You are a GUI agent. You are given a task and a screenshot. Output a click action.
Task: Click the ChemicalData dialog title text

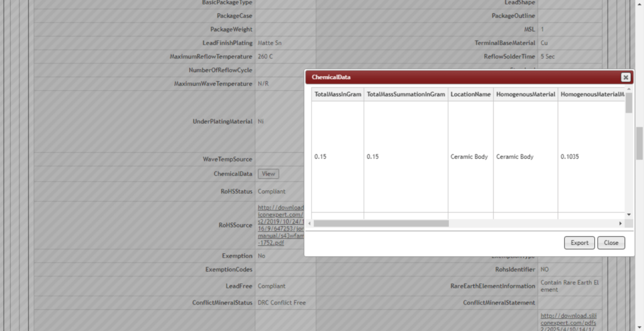pyautogui.click(x=331, y=77)
